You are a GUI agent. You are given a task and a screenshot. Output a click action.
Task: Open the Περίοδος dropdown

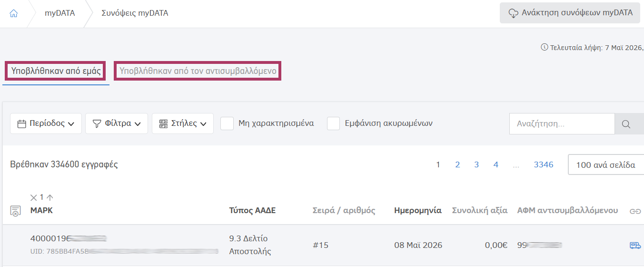(46, 123)
